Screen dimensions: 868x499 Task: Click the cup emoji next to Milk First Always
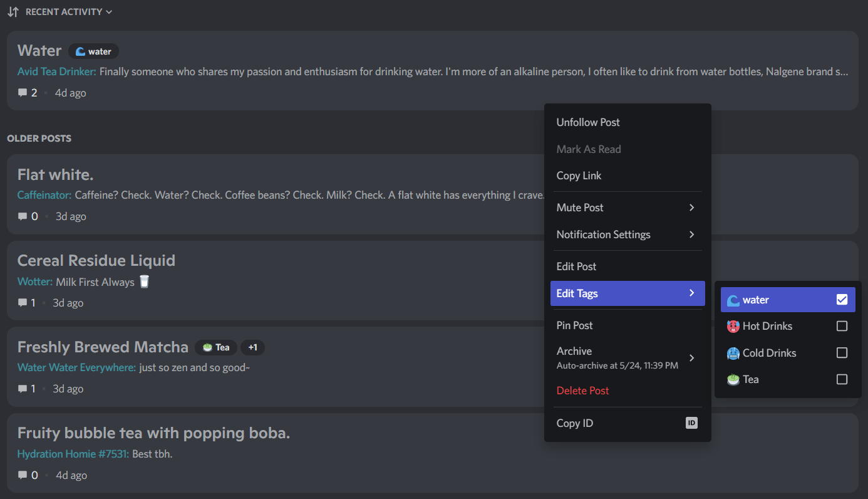click(144, 281)
